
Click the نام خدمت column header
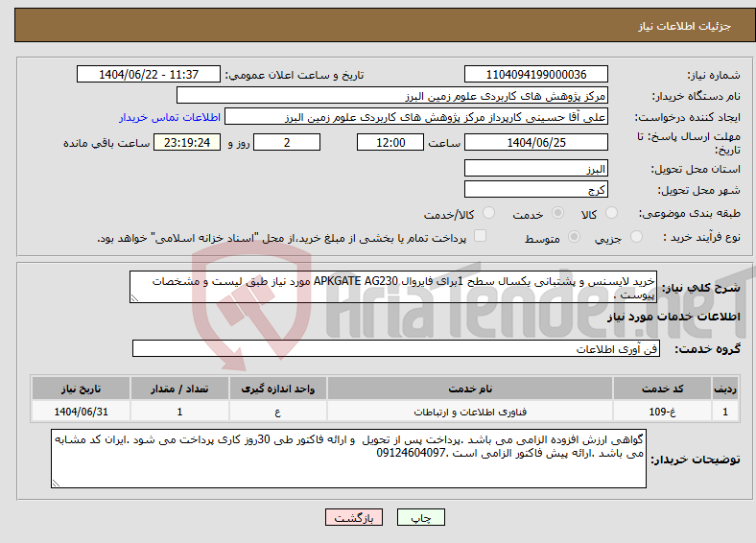click(x=470, y=389)
